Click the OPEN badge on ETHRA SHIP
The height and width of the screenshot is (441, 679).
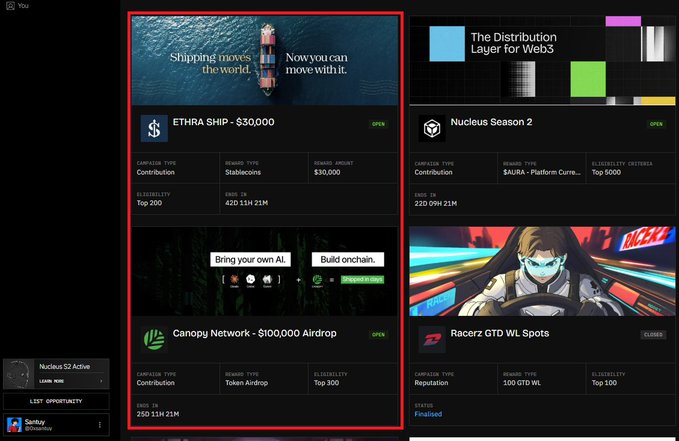(378, 124)
